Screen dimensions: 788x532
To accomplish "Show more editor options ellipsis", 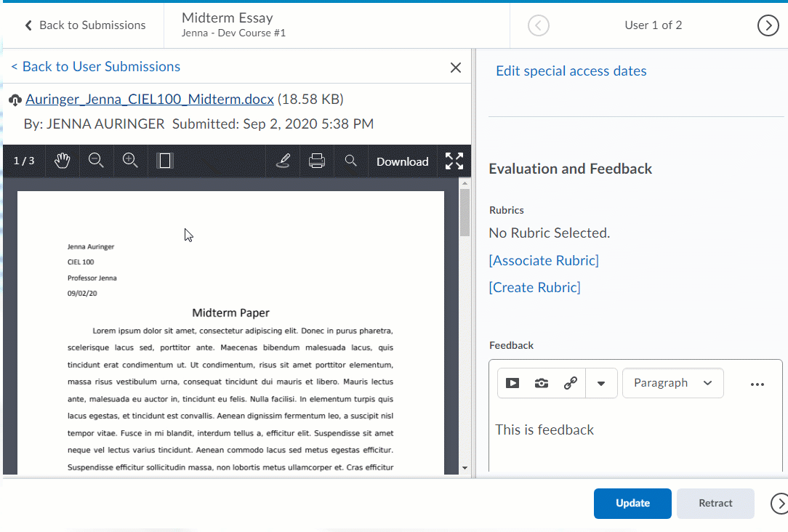I will [757, 384].
